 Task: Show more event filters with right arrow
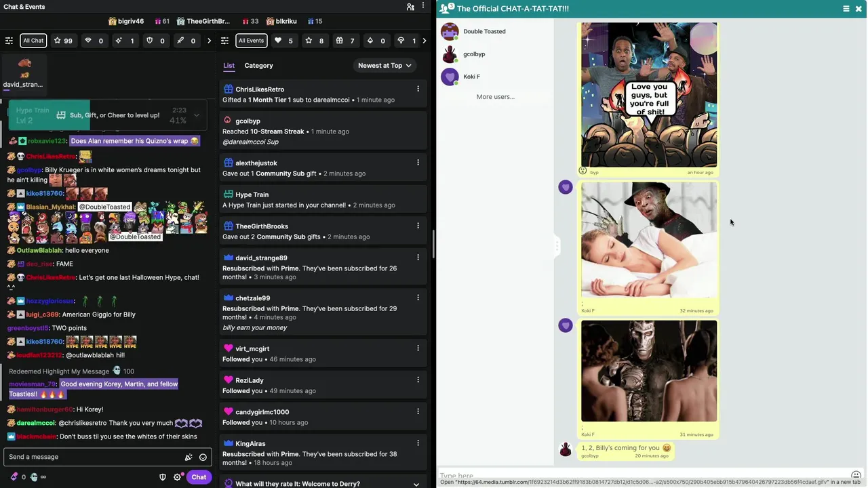[425, 41]
